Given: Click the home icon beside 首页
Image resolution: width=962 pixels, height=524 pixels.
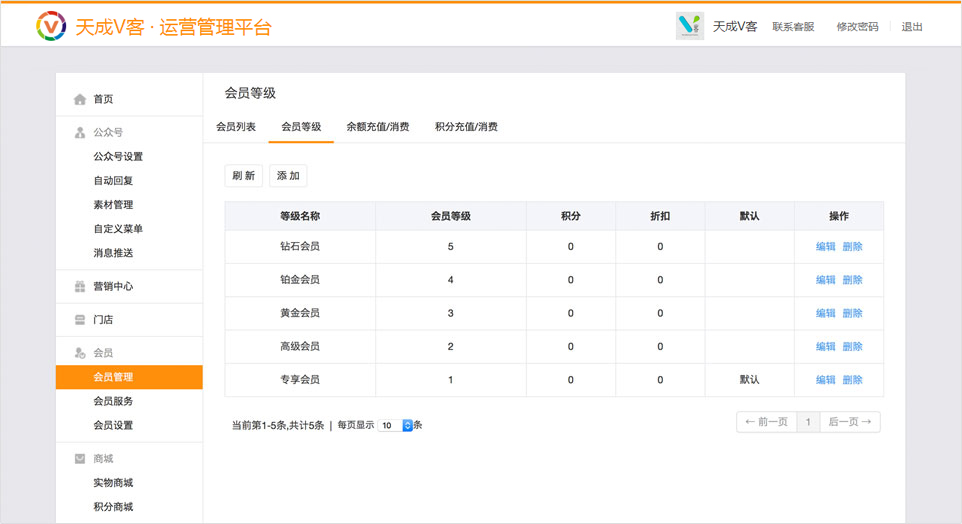Looking at the screenshot, I should (80, 99).
